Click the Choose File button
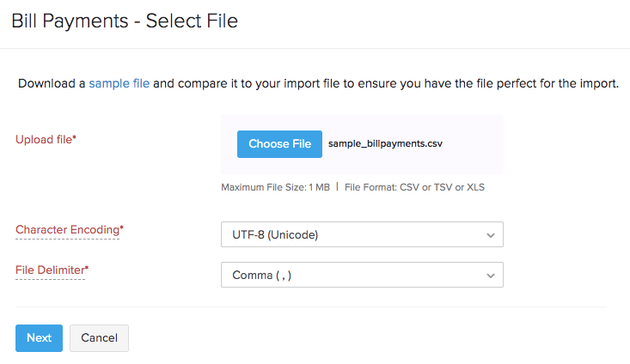 coord(279,144)
